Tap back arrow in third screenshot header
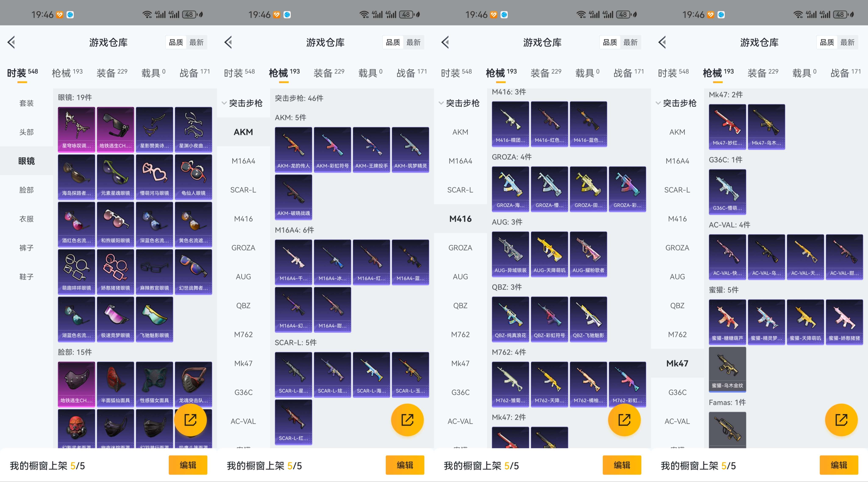This screenshot has width=868, height=482. tap(445, 42)
